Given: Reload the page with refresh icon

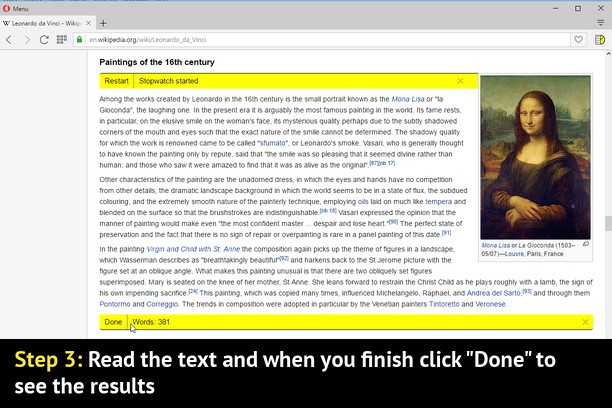Looking at the screenshot, I should (x=44, y=39).
